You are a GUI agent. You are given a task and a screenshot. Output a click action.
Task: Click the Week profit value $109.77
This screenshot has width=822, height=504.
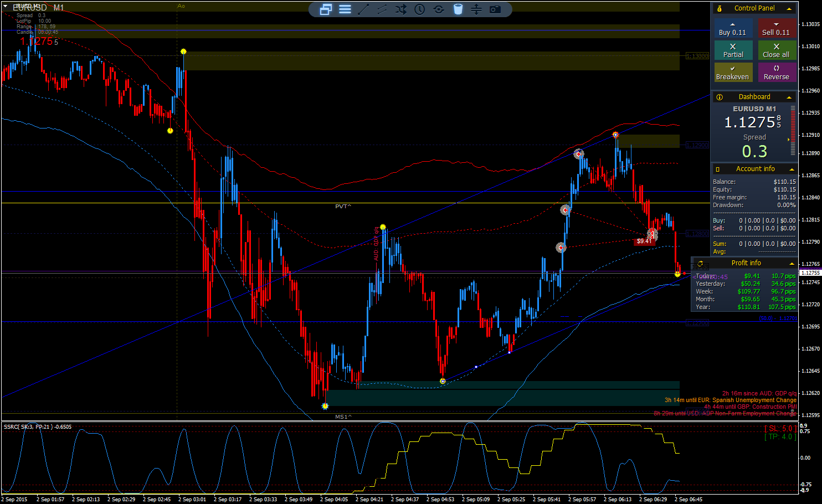[749, 291]
